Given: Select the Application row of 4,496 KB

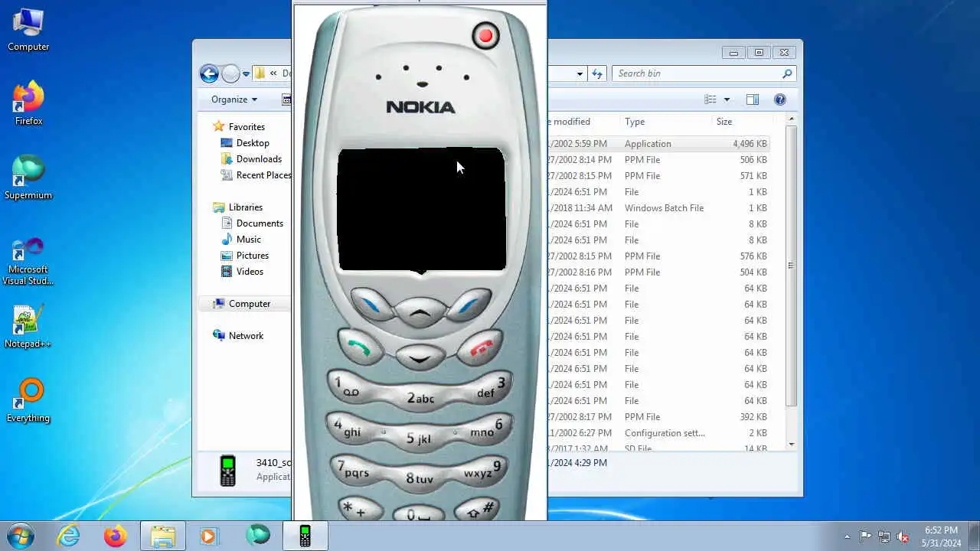Looking at the screenshot, I should click(658, 144).
